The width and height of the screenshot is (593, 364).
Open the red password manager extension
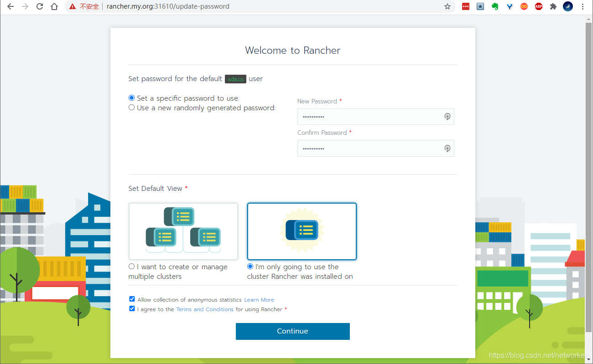[466, 6]
